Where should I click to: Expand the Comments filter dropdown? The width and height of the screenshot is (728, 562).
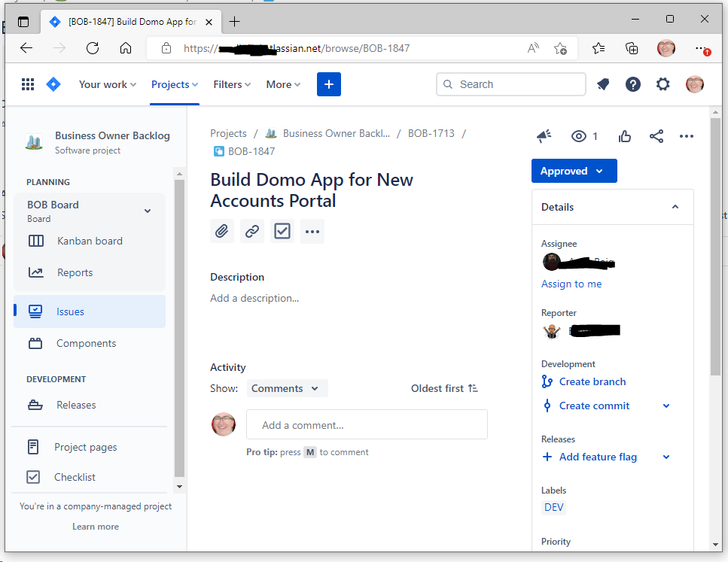(285, 388)
